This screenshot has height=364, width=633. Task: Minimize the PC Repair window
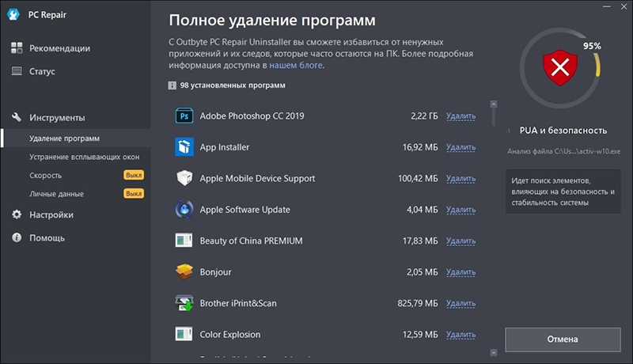(606, 6)
